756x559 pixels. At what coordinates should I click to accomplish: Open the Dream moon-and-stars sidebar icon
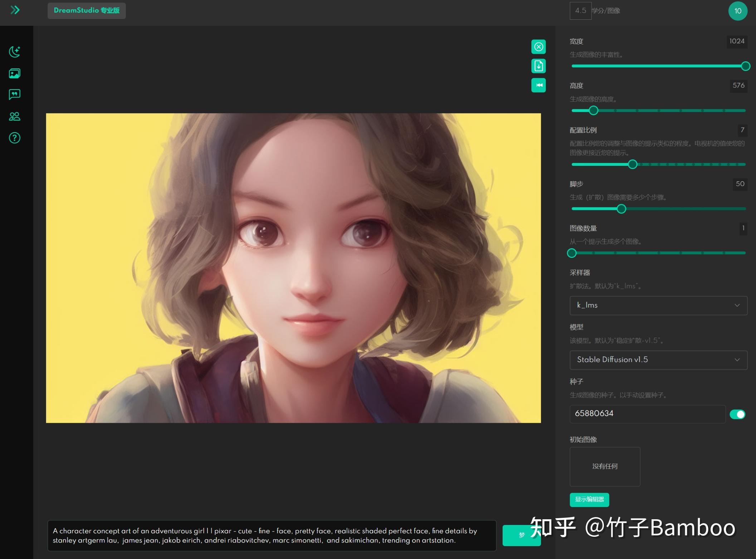[15, 52]
